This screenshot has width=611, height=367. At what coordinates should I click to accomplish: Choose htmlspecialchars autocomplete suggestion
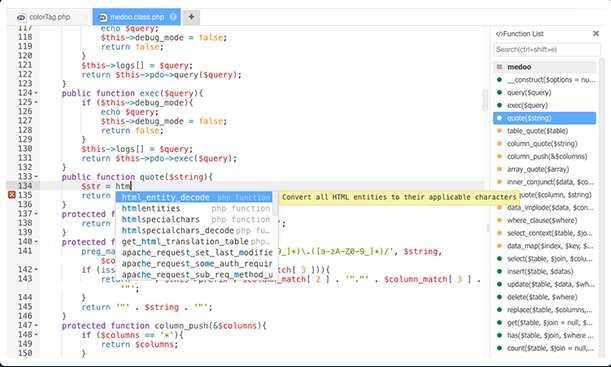(x=194, y=219)
